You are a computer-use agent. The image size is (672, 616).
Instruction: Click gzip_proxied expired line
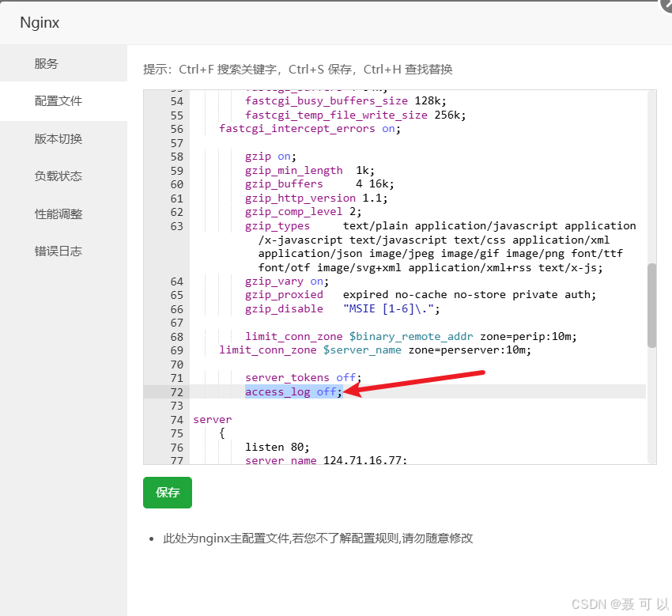click(421, 295)
